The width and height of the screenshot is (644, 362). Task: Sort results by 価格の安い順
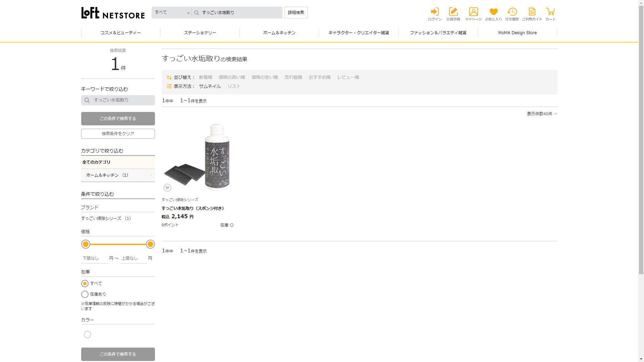[x=265, y=77]
